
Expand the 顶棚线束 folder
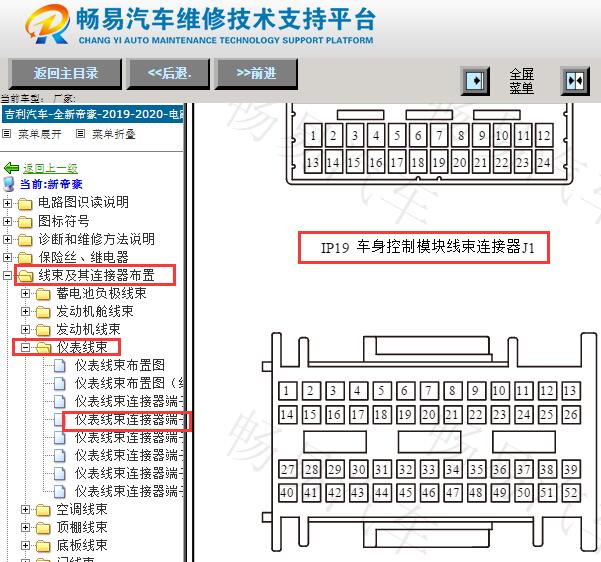(25, 527)
